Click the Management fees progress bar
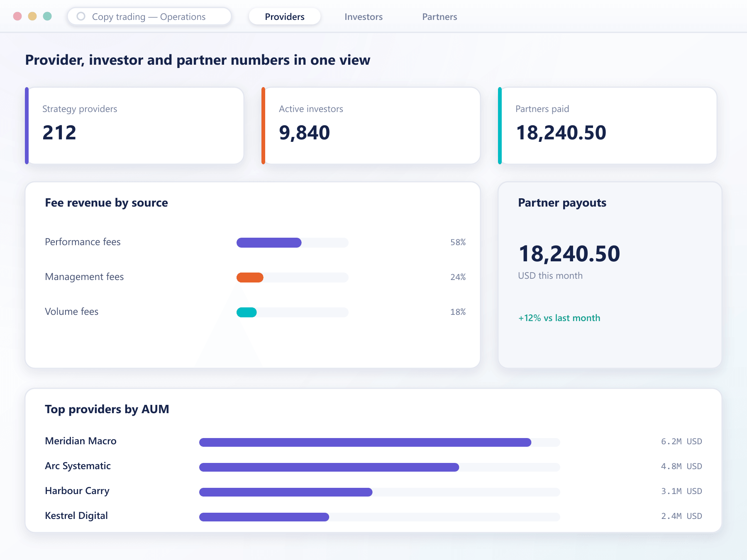The image size is (747, 560). (x=292, y=278)
